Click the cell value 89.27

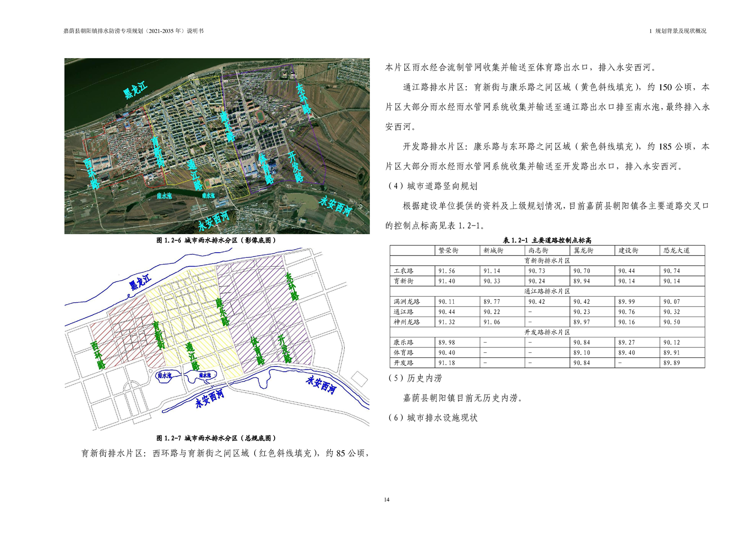coord(627,343)
